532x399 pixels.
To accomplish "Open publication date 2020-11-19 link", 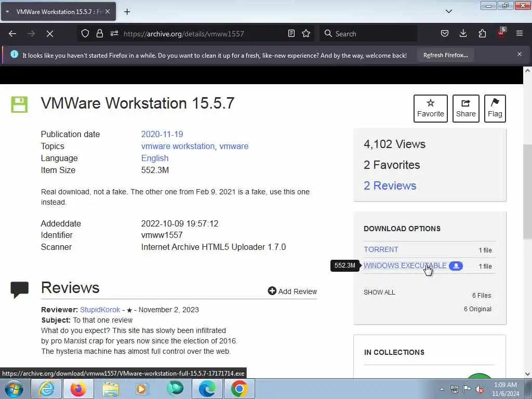I will pyautogui.click(x=162, y=134).
